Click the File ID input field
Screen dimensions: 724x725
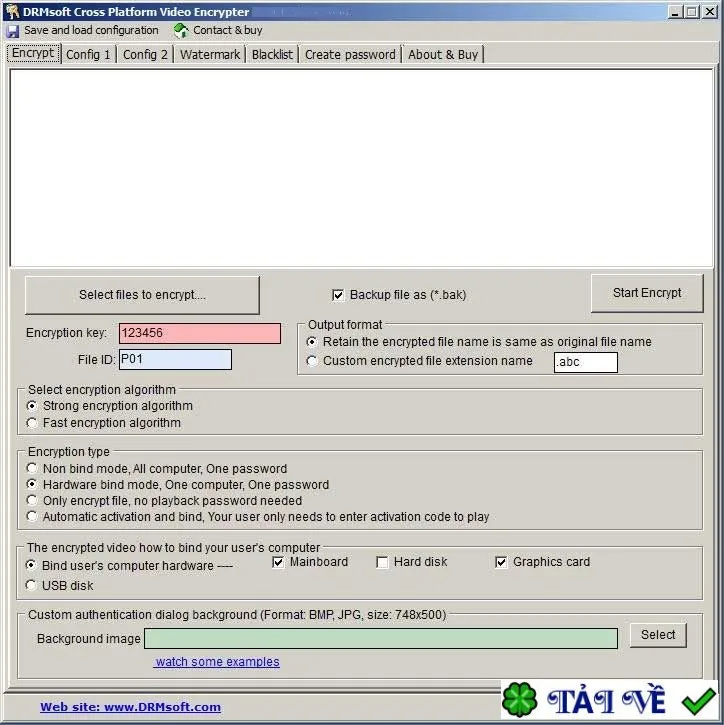point(175,359)
